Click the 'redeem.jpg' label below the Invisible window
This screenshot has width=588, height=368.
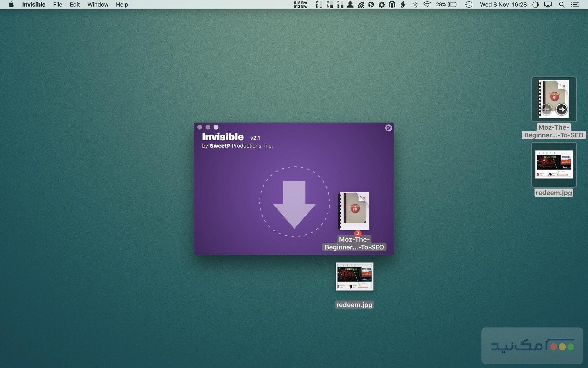click(354, 305)
